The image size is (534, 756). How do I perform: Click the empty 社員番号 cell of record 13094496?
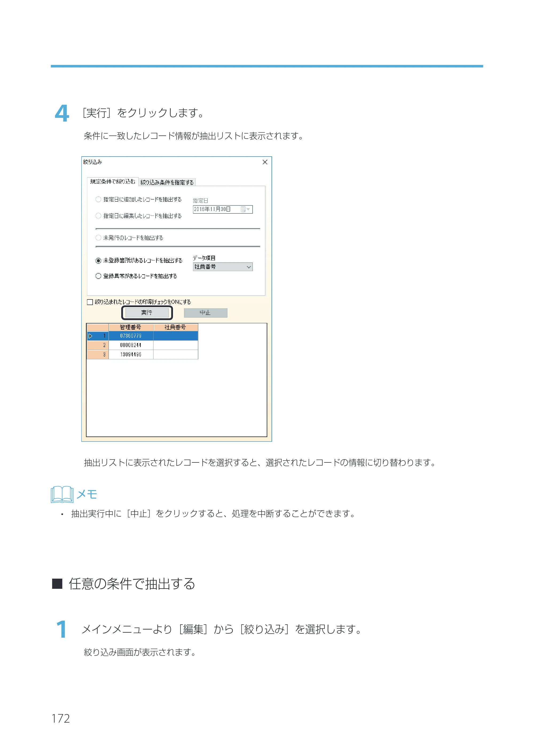pyautogui.click(x=176, y=354)
